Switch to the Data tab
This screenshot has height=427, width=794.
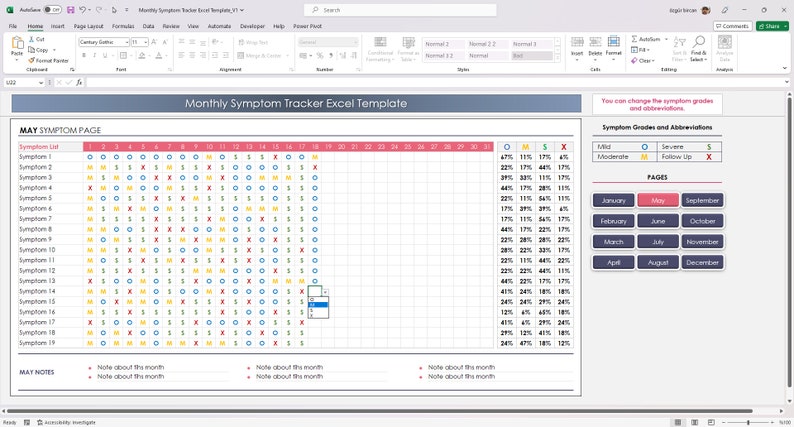point(148,26)
